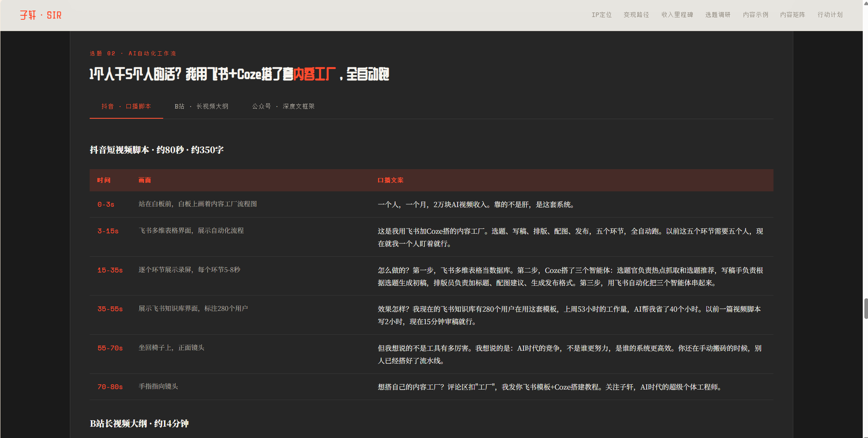Click the 画面 column header
This screenshot has width=868, height=438.
point(145,180)
